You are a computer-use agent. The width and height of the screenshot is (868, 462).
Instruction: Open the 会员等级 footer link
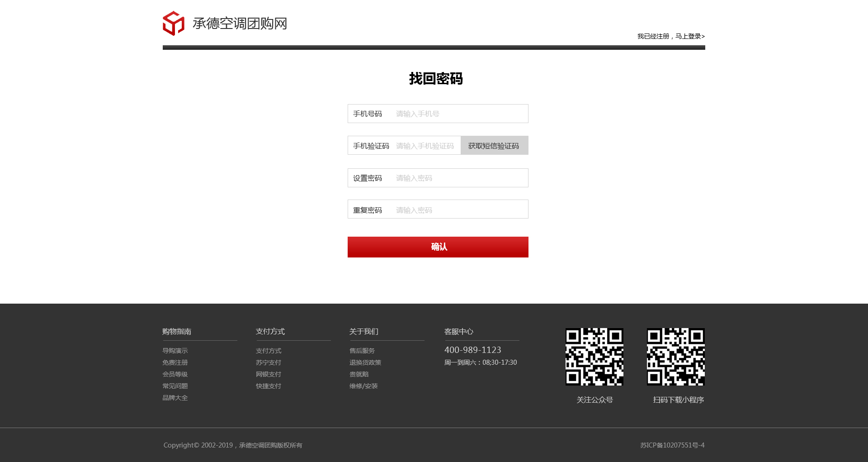[x=175, y=374]
